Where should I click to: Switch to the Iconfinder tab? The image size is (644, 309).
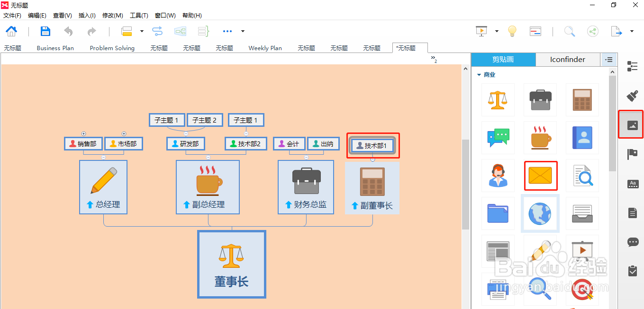(568, 60)
